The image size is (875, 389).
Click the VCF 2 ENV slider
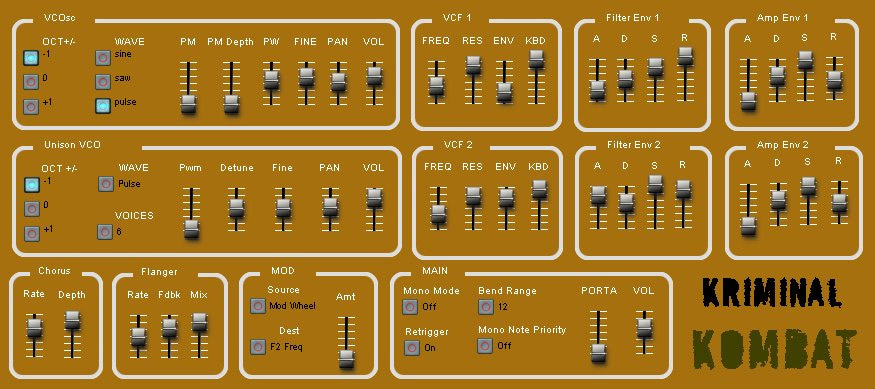[x=506, y=198]
